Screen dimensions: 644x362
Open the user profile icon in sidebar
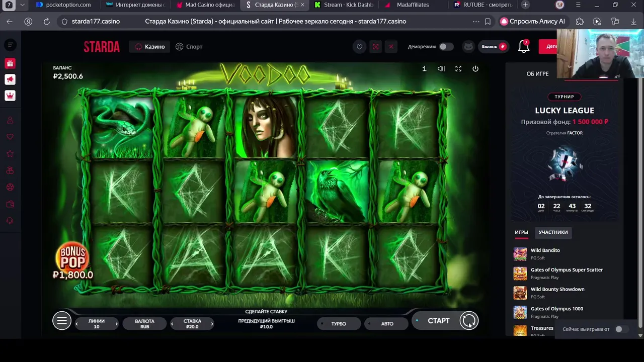pos(10,120)
